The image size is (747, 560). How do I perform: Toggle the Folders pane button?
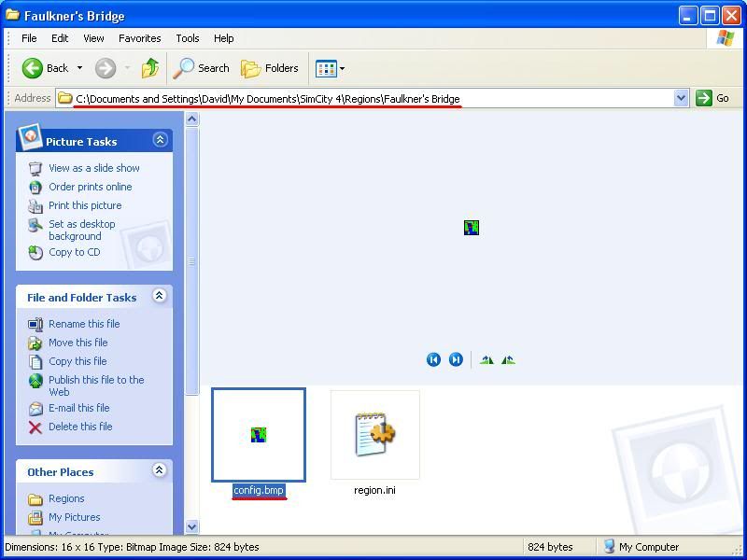click(x=270, y=68)
